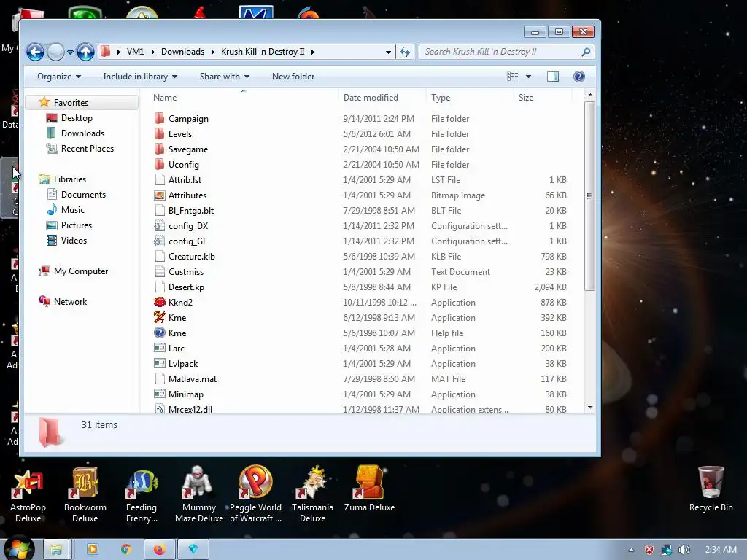
Task: Open Zuma Deluxe desktop shortcut
Action: coord(369,489)
